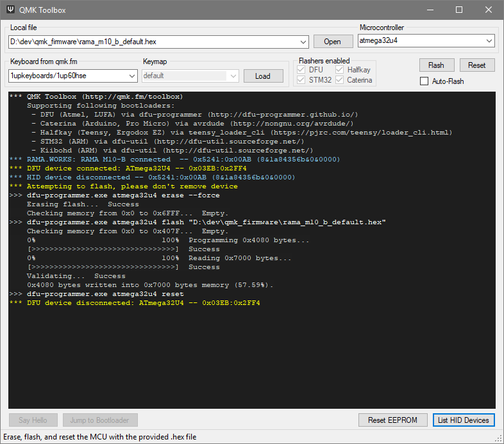Viewport: 504px width, 444px height.
Task: Open the Microcontroller dropdown showing atmega32u4
Action: [426, 41]
